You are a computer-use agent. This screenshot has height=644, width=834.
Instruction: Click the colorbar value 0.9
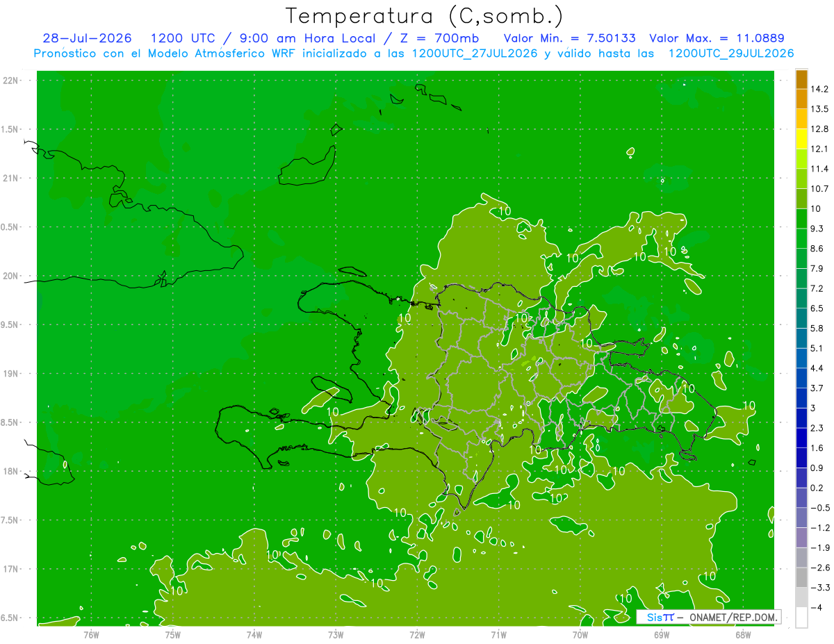(817, 468)
